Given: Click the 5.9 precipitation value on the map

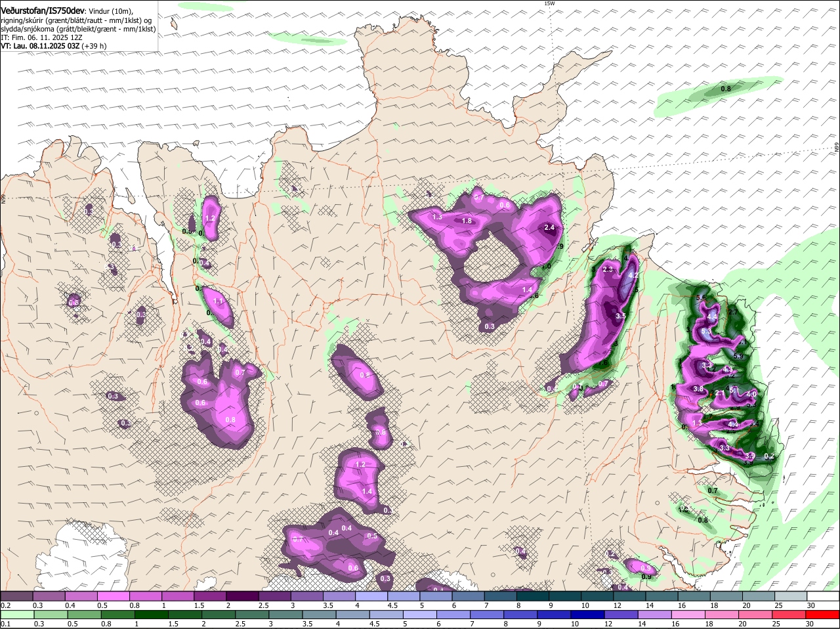Looking at the screenshot, I should click(738, 357).
